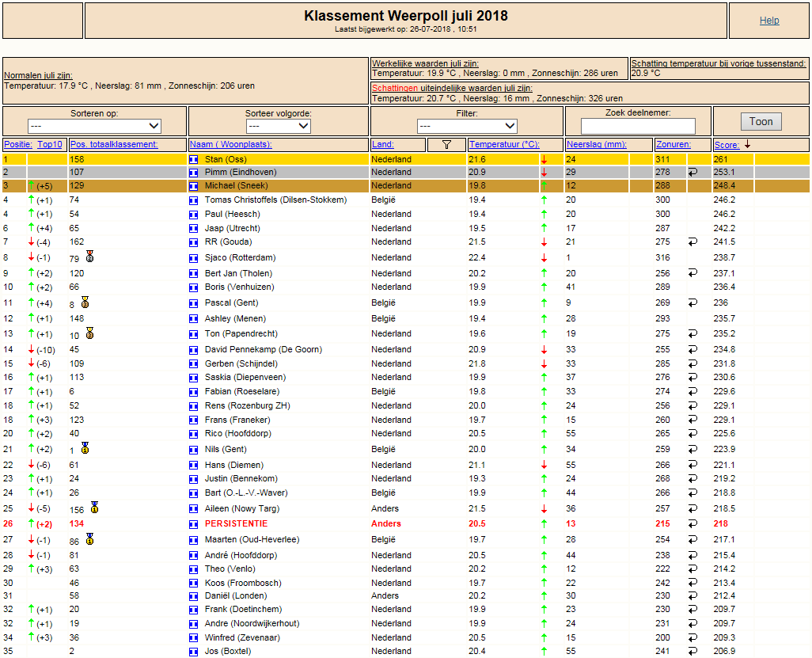Open the Help link

coord(769,21)
